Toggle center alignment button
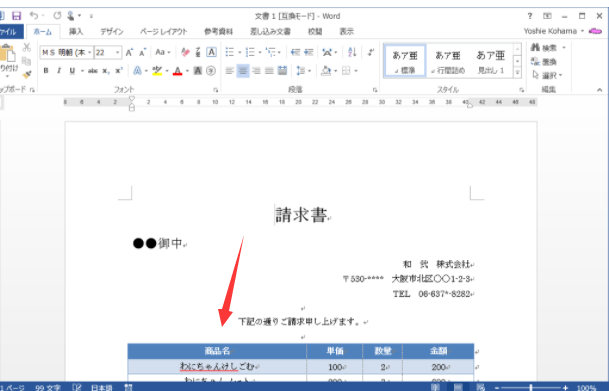The width and height of the screenshot is (609, 391). (243, 71)
